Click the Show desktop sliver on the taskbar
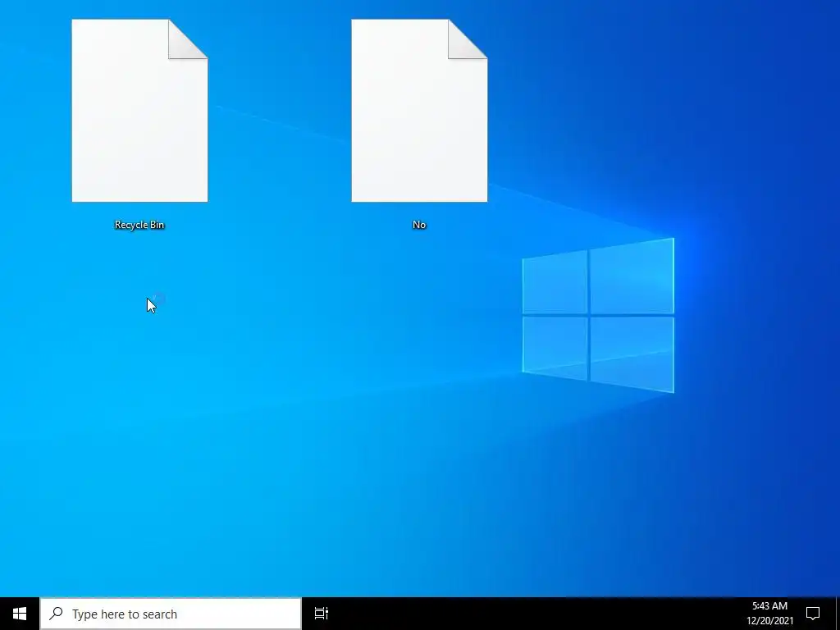This screenshot has width=840, height=630. pyautogui.click(x=838, y=614)
